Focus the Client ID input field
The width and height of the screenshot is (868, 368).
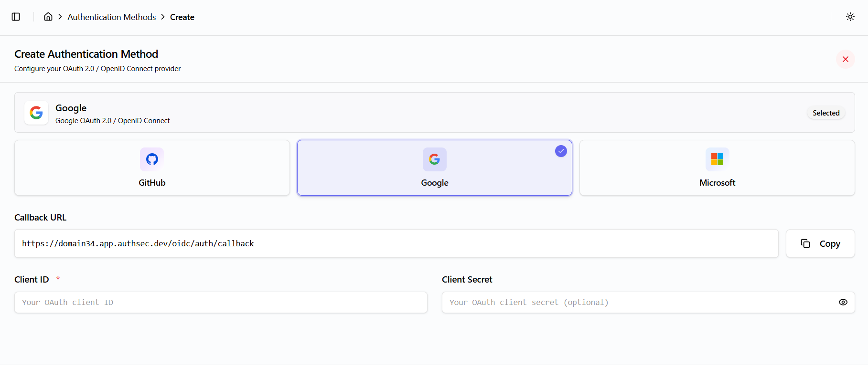coord(221,303)
